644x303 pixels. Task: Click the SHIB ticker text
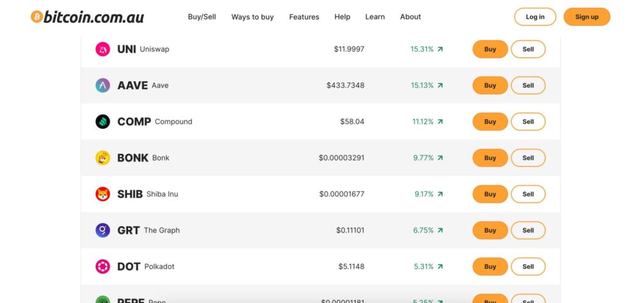pyautogui.click(x=130, y=194)
